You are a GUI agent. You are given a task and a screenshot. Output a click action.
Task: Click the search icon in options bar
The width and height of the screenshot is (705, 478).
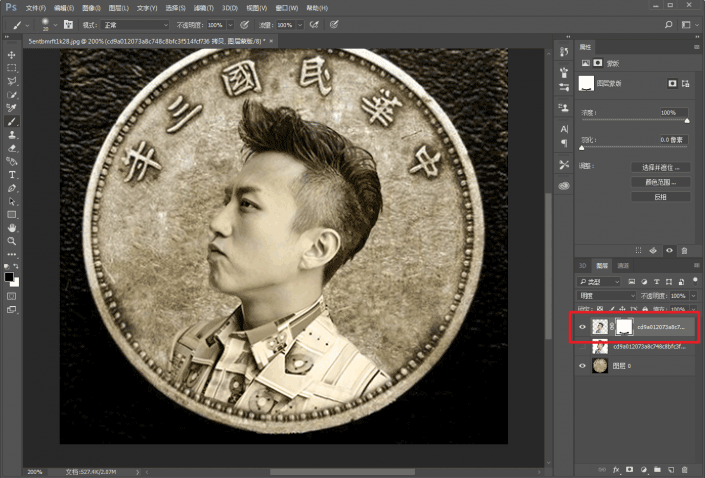[669, 25]
